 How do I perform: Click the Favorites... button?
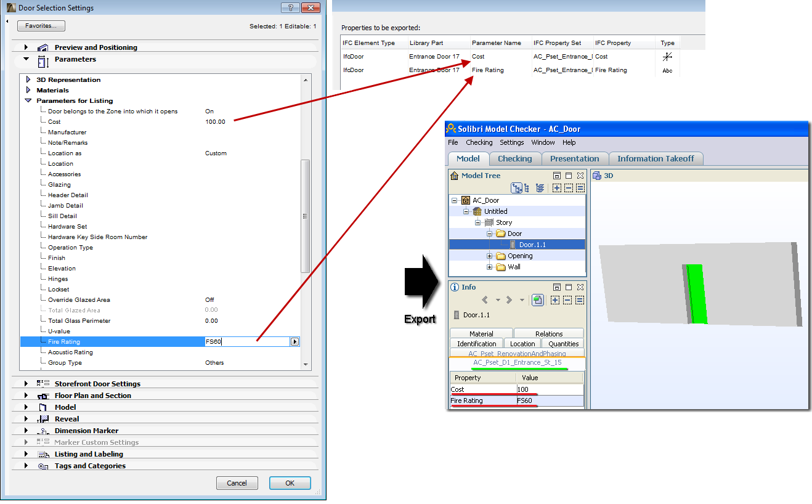tap(41, 26)
